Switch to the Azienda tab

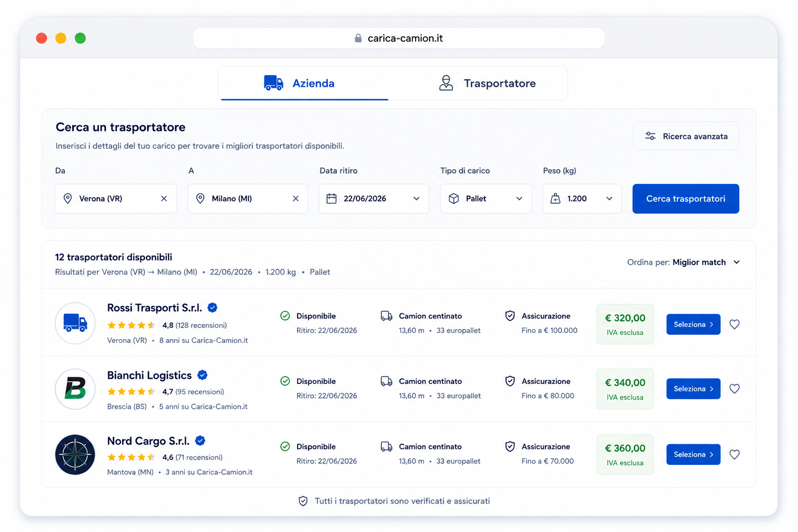tap(304, 83)
